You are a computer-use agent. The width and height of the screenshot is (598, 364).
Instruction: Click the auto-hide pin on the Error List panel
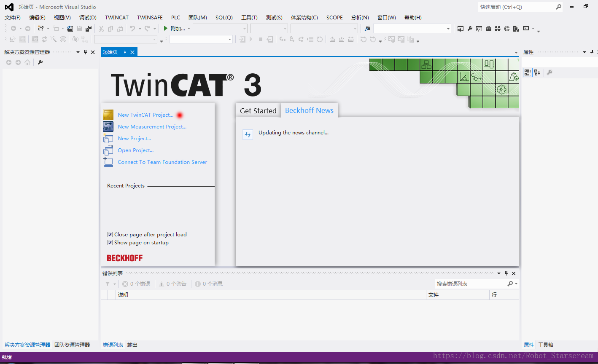point(506,273)
